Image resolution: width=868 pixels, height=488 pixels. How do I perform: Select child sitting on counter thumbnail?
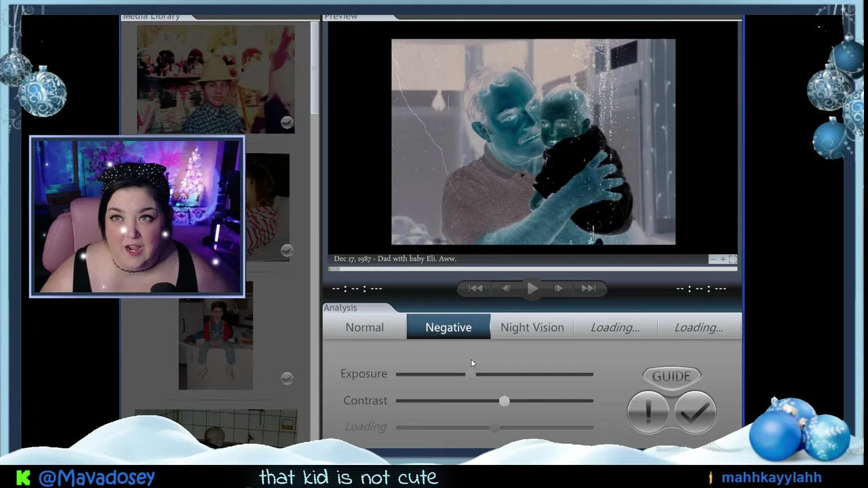coord(216,336)
